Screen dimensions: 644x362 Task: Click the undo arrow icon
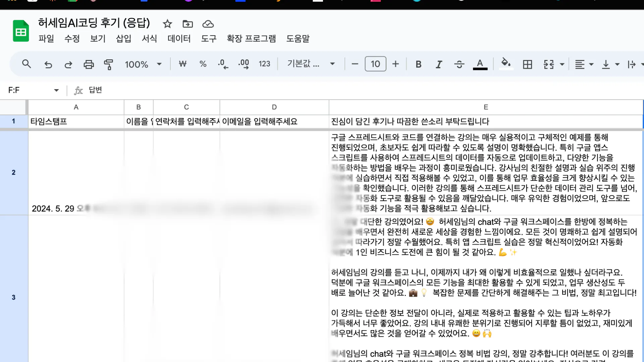[x=48, y=64]
